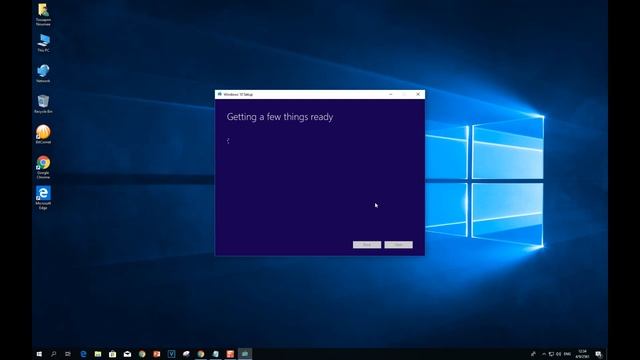Open Edge from the taskbar

click(x=83, y=354)
